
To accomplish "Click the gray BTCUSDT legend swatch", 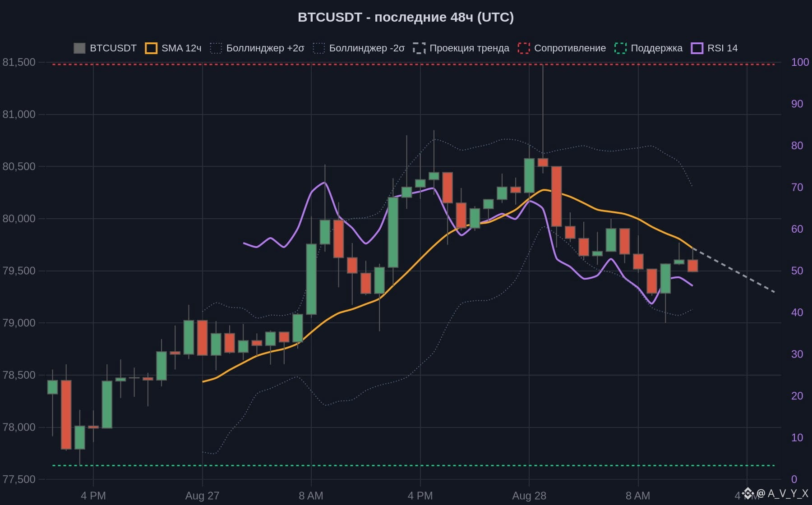I will (x=79, y=48).
